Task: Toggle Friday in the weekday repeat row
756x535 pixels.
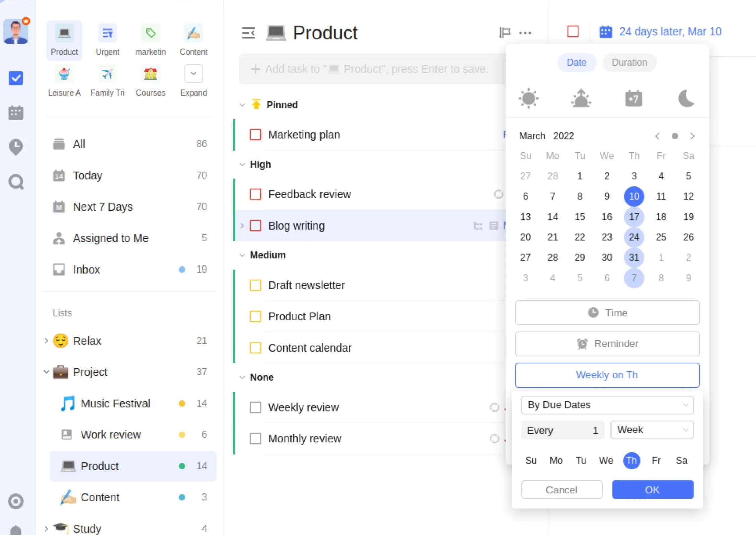Action: (x=656, y=461)
